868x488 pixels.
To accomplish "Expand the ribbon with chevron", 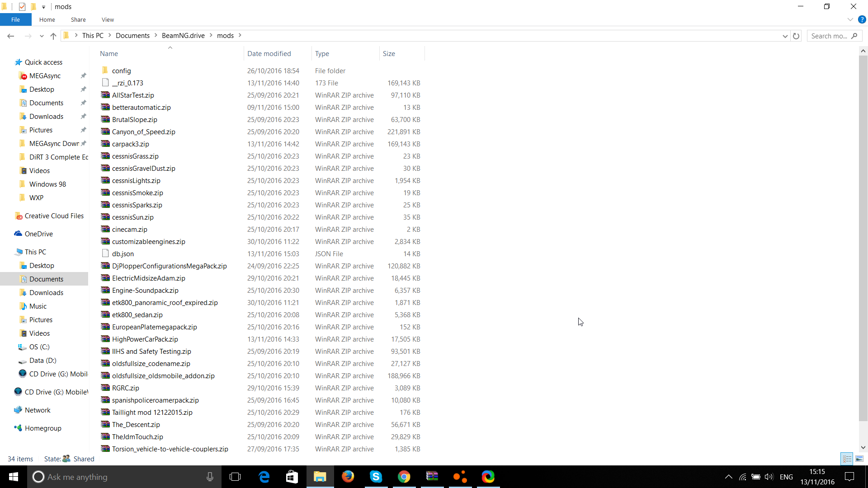I will (x=850, y=19).
